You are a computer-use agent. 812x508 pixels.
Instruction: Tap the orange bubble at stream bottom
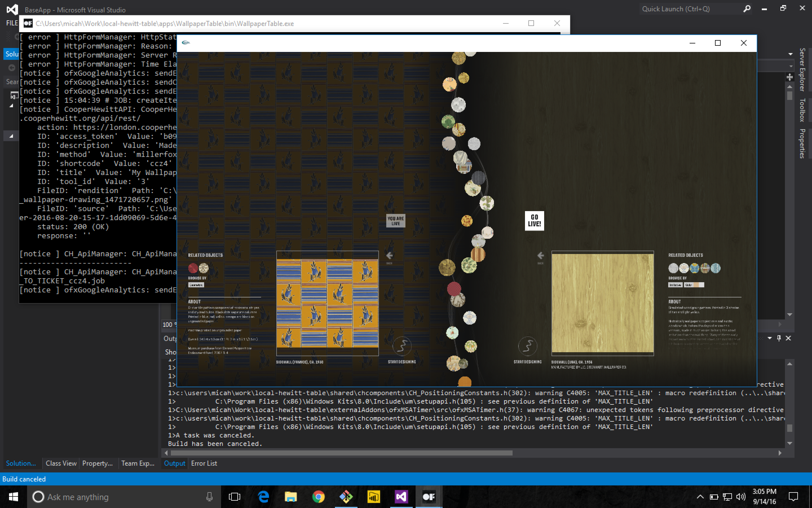465,382
